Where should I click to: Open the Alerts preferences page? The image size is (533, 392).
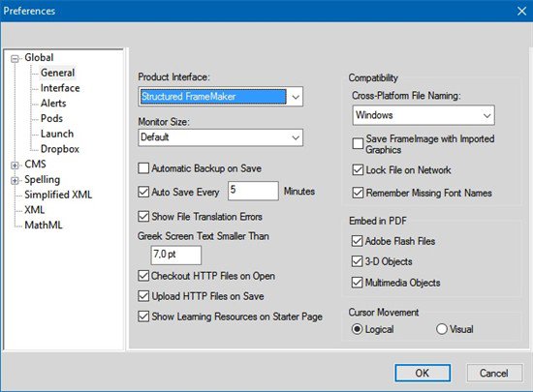[x=53, y=104]
